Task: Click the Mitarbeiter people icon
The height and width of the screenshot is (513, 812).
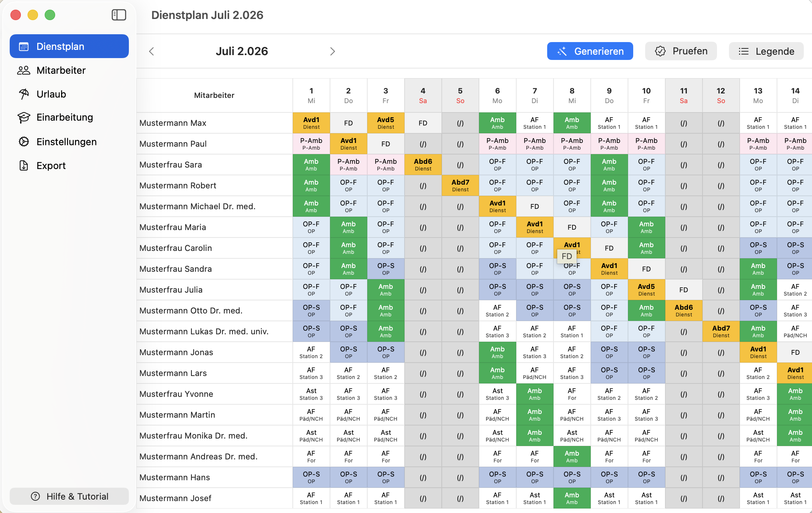Action: pyautogui.click(x=24, y=70)
